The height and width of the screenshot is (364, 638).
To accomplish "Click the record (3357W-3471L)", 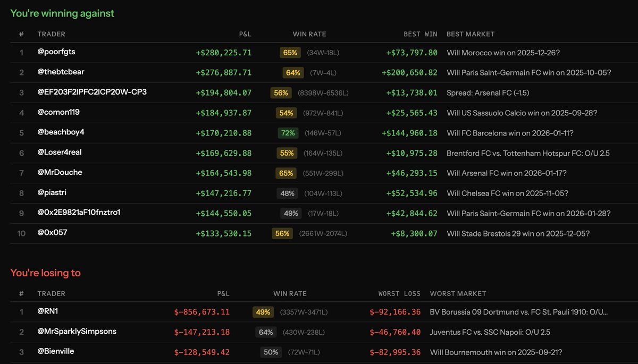I will pyautogui.click(x=304, y=312).
